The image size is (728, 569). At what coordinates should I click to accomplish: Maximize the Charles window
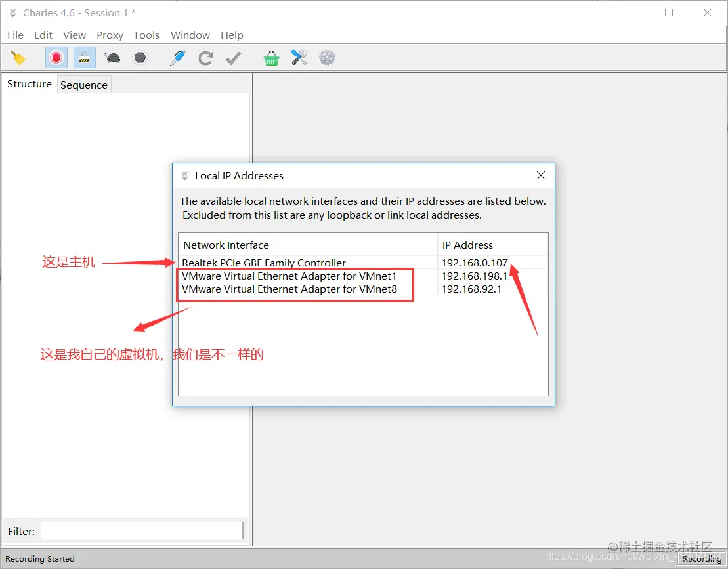pos(669,12)
